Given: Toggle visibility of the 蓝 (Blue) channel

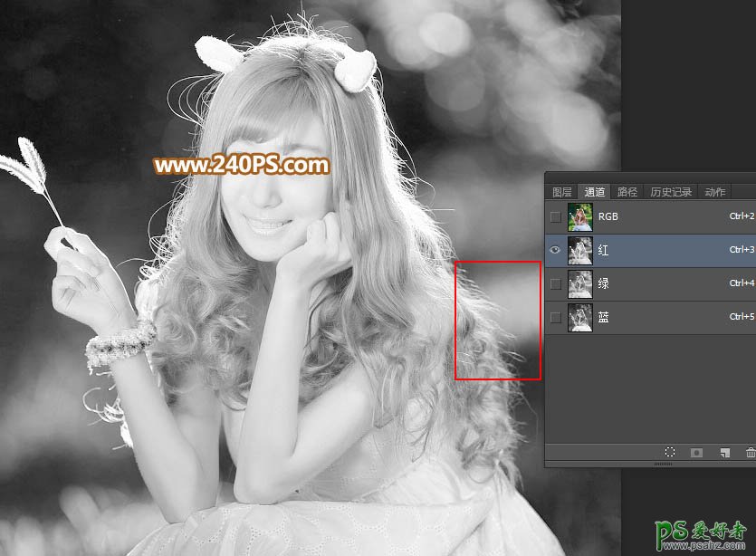Looking at the screenshot, I should [x=555, y=317].
